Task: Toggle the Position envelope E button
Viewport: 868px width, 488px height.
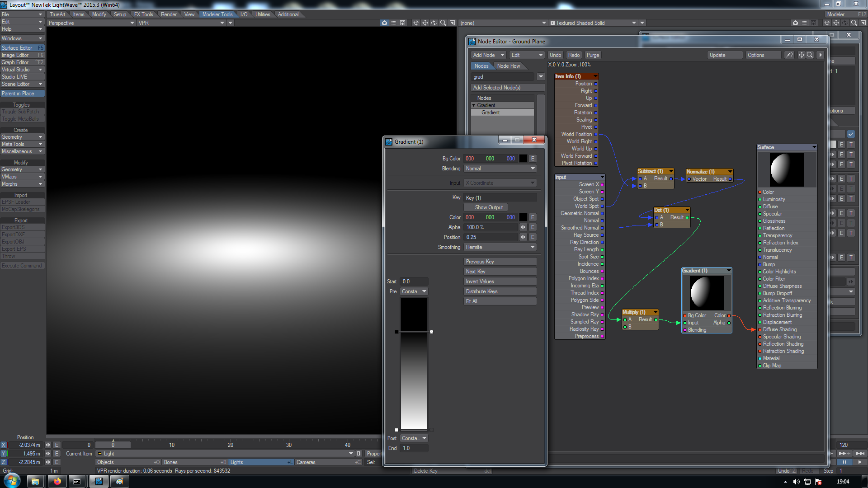Action: click(533, 237)
